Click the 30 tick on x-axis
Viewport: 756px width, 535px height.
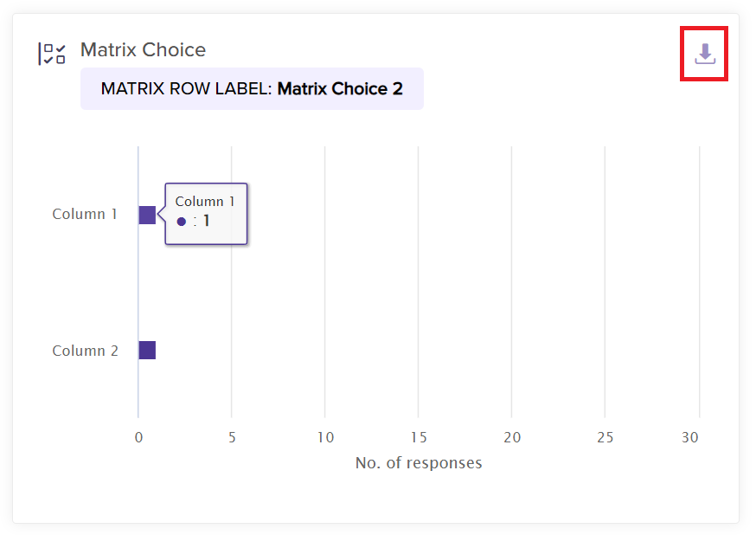pyautogui.click(x=689, y=437)
